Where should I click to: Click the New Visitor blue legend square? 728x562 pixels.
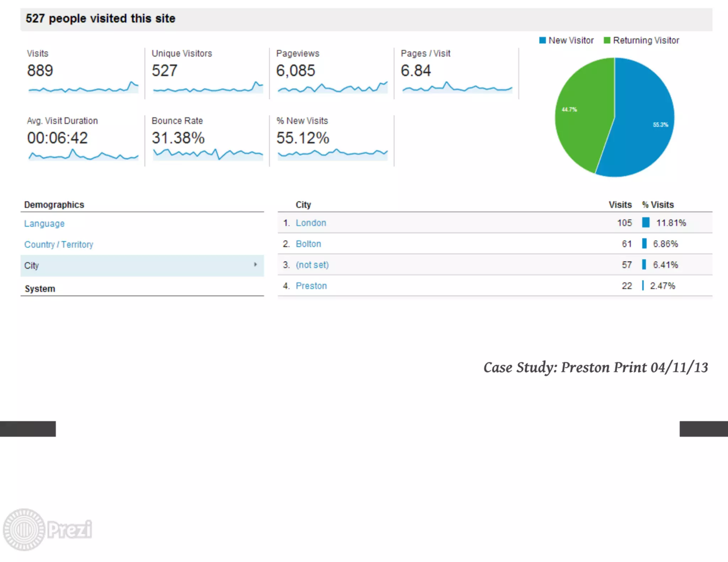pos(542,40)
